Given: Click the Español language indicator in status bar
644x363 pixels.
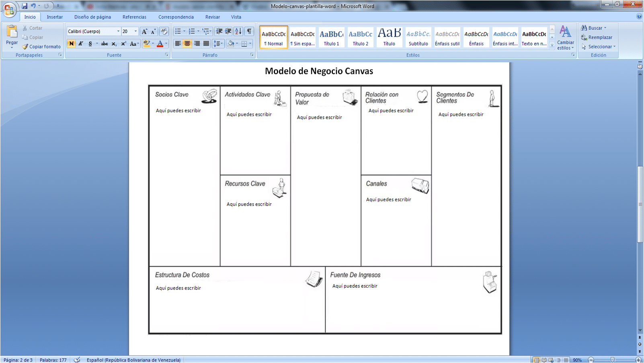Looking at the screenshot, I should (133, 360).
